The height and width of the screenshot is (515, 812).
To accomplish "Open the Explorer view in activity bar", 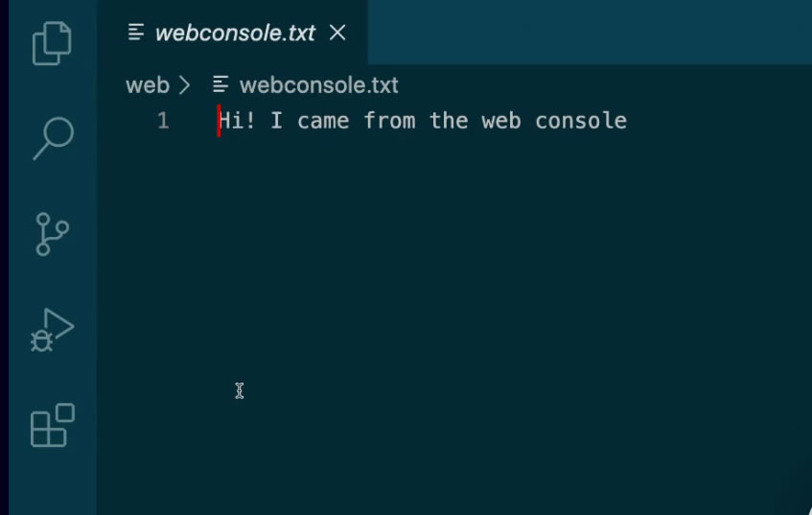I will 52,43.
